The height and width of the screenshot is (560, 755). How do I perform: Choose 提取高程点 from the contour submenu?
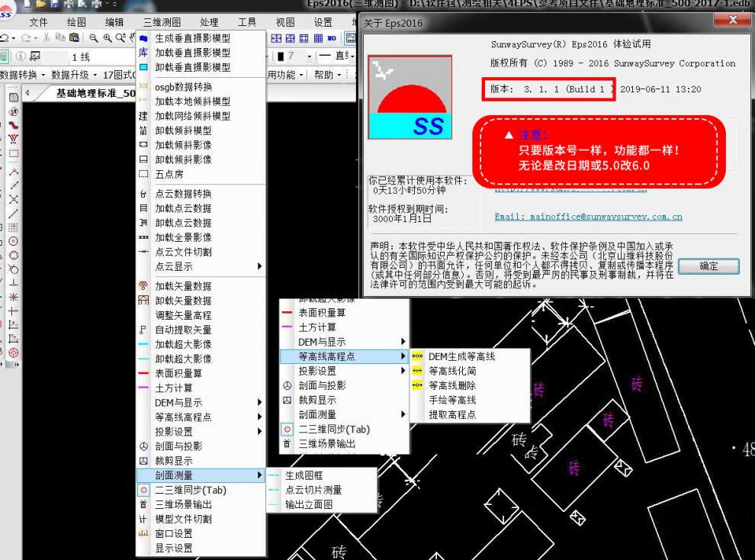tap(451, 414)
